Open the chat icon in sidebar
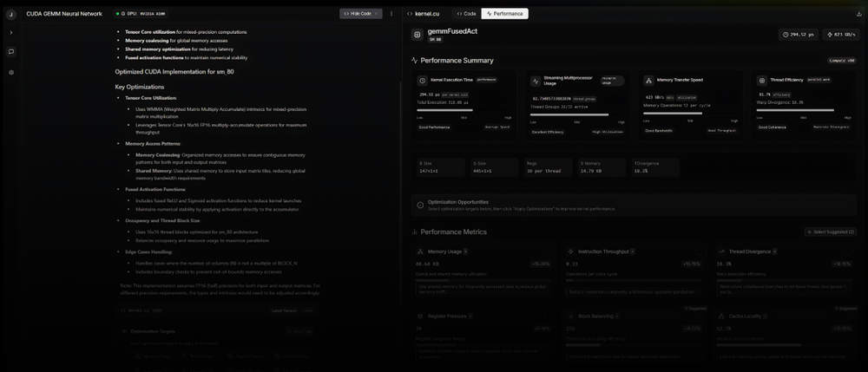The width and height of the screenshot is (868, 372). [11, 51]
